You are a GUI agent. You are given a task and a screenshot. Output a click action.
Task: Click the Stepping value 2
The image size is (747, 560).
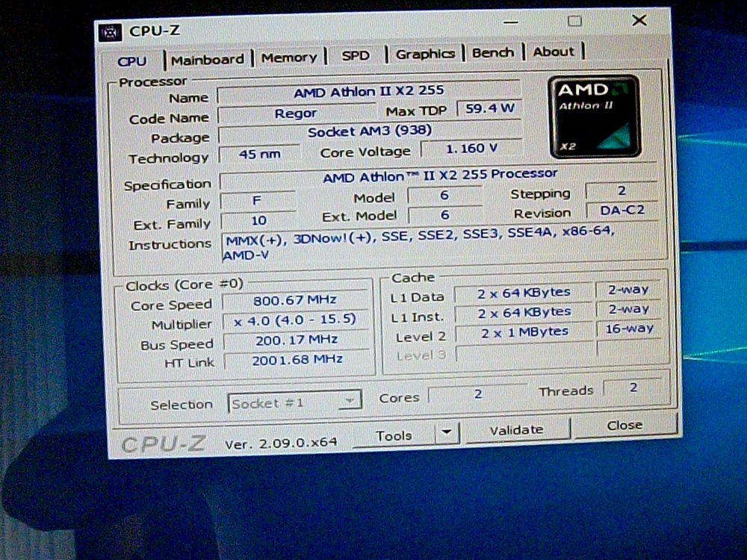pos(622,191)
